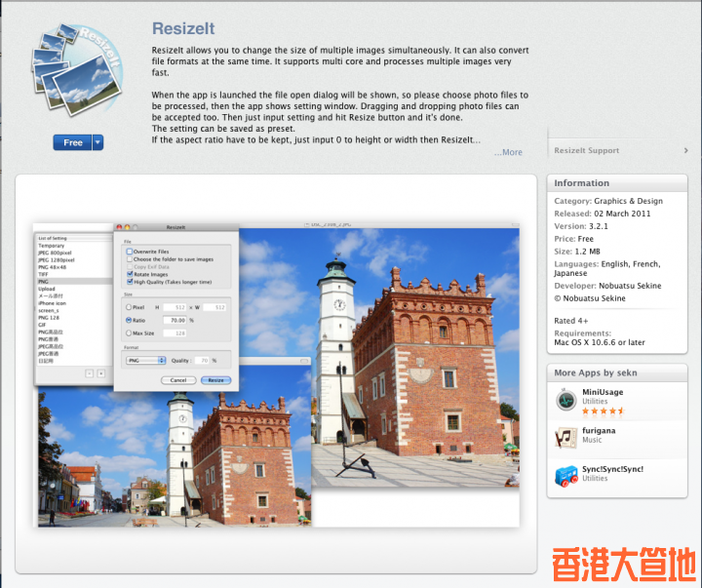Click the ResizeIt Support chevron arrow

pyautogui.click(x=685, y=150)
